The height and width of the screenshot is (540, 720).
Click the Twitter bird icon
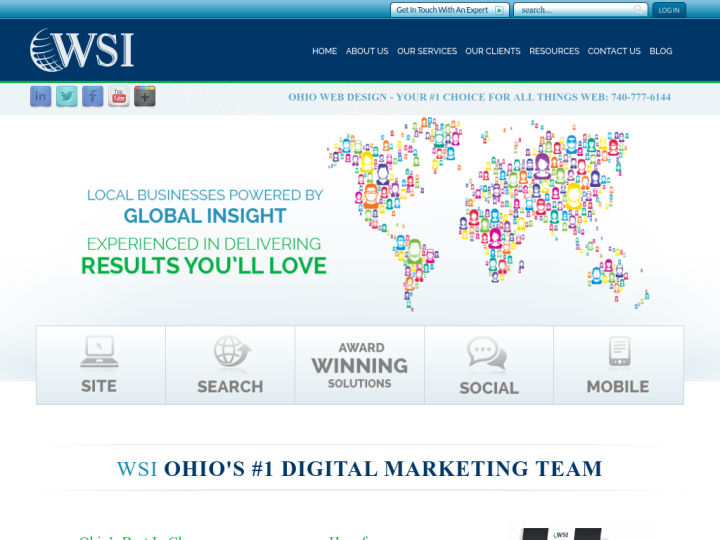[67, 97]
